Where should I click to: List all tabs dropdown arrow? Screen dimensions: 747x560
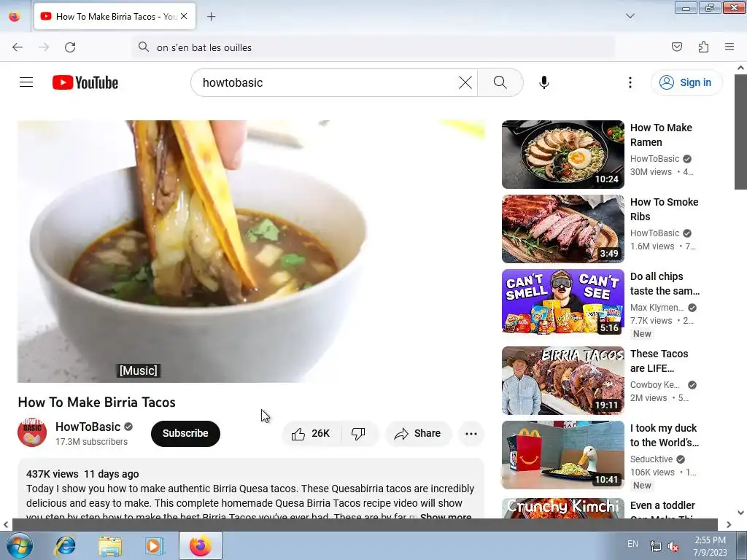coord(630,16)
